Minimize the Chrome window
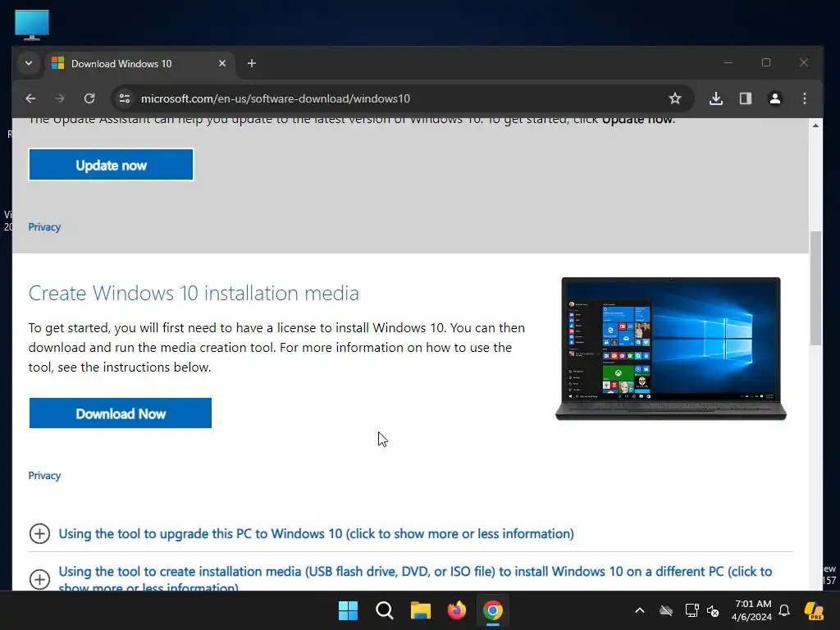 point(728,62)
